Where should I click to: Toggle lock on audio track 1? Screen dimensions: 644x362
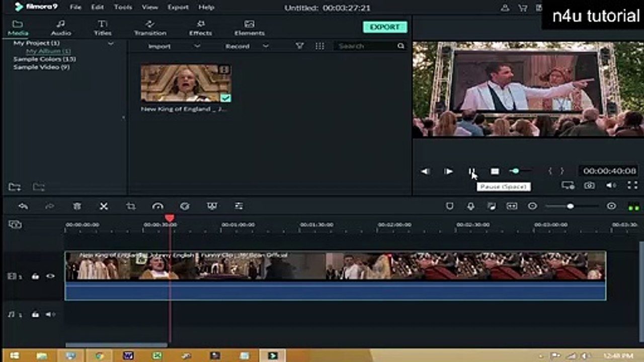35,314
